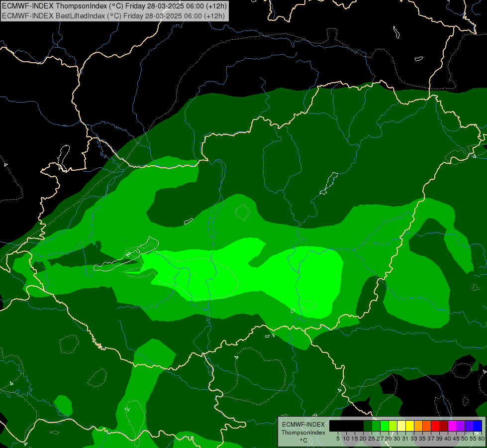Click the legend value label 33

(414, 439)
